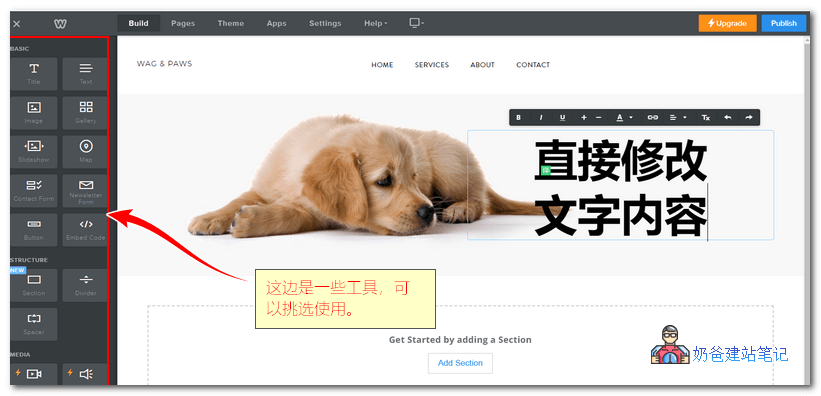Select the Divider structure element

point(85,285)
